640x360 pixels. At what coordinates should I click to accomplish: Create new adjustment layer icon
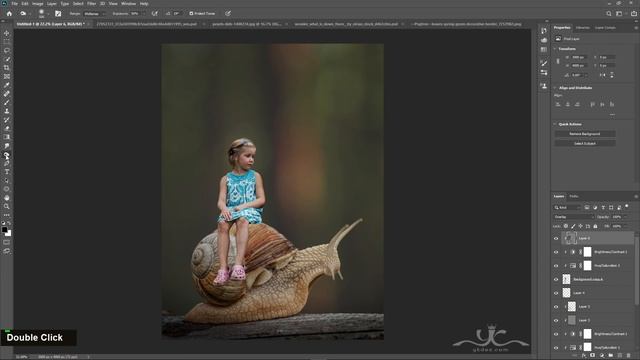(602, 356)
